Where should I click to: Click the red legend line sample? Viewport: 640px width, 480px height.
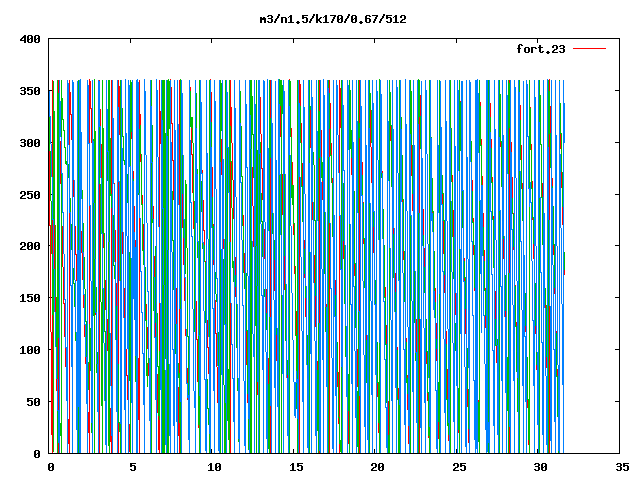tap(589, 49)
